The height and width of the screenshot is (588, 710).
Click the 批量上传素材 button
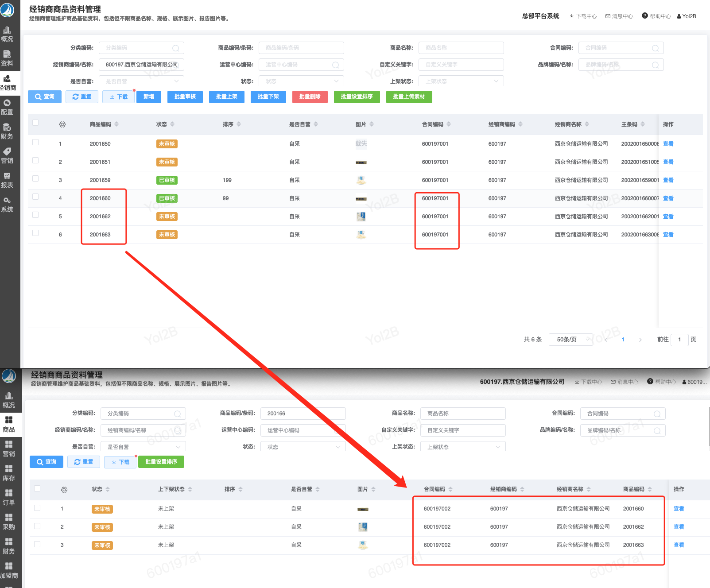[409, 97]
